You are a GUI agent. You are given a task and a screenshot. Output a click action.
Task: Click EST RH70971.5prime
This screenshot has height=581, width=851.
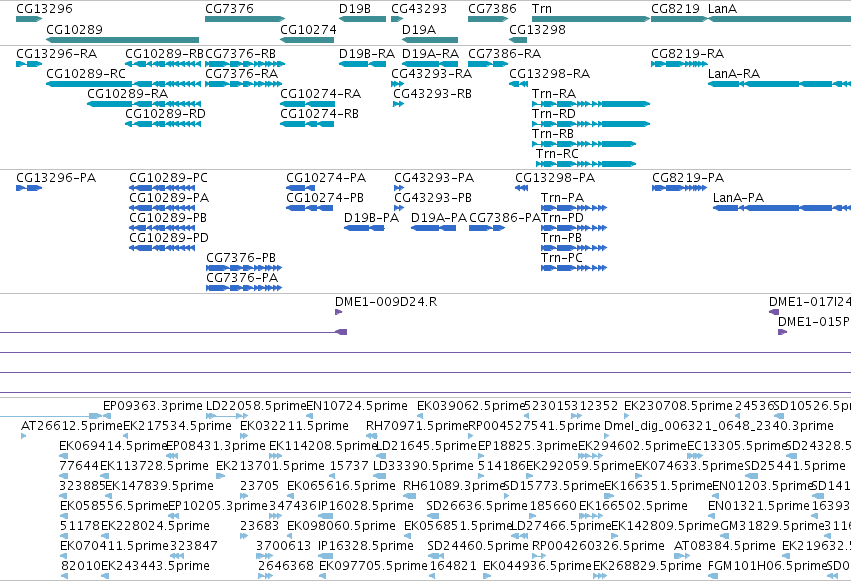click(x=417, y=426)
